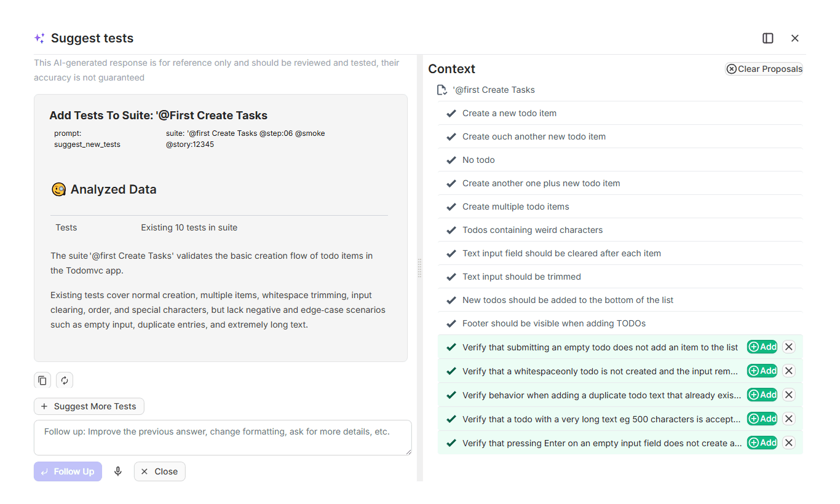
Task: Select the 'No todo' test
Action: (x=620, y=160)
